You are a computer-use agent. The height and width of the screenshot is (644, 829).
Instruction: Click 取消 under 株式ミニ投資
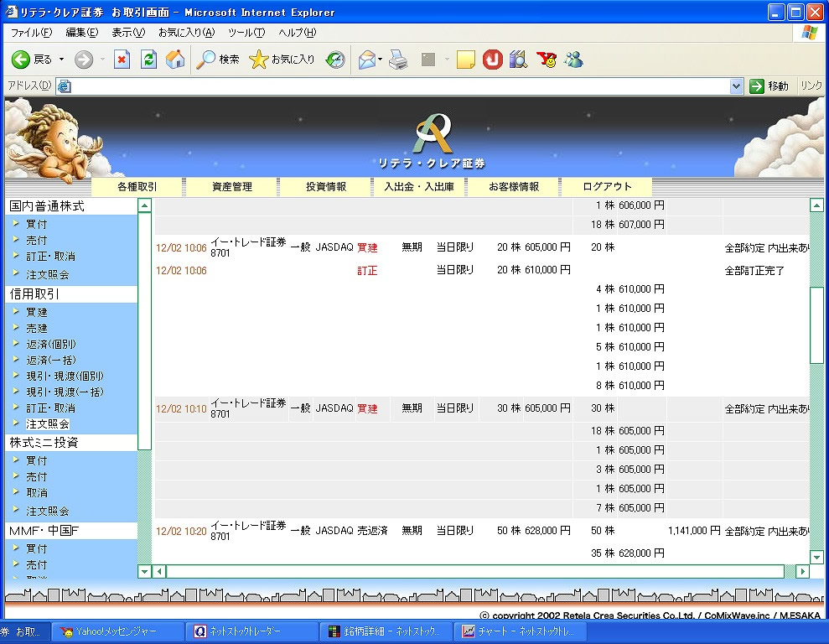point(37,493)
